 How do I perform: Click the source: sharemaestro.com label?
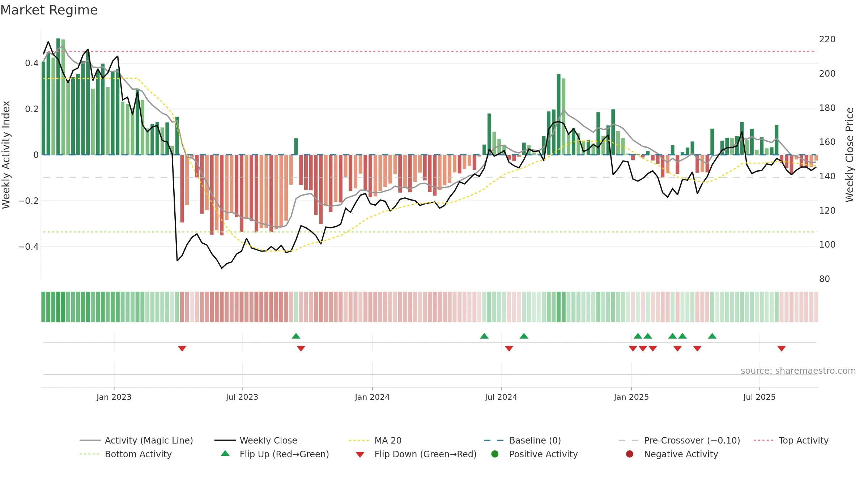(798, 371)
